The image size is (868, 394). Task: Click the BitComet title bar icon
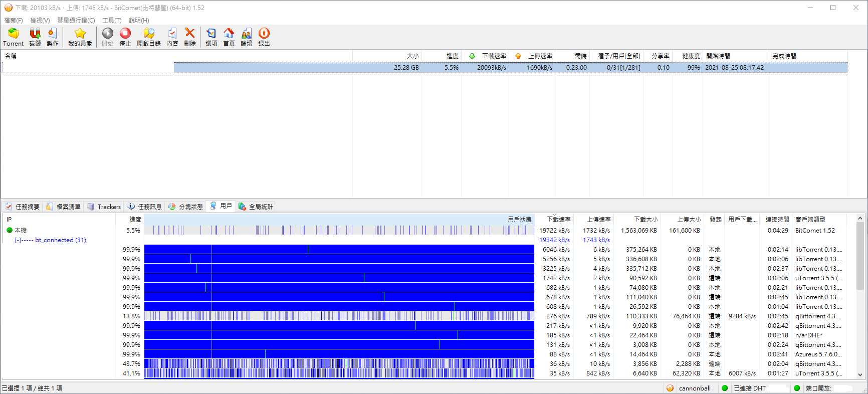8,8
